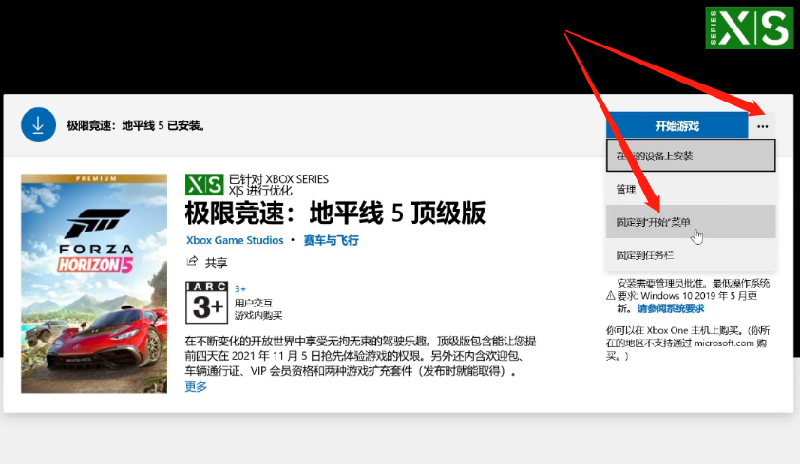This screenshot has height=464, width=800.
Task: Click the 已针对 XBOX SERIES X|S 进行优化 text
Action: pos(279,185)
